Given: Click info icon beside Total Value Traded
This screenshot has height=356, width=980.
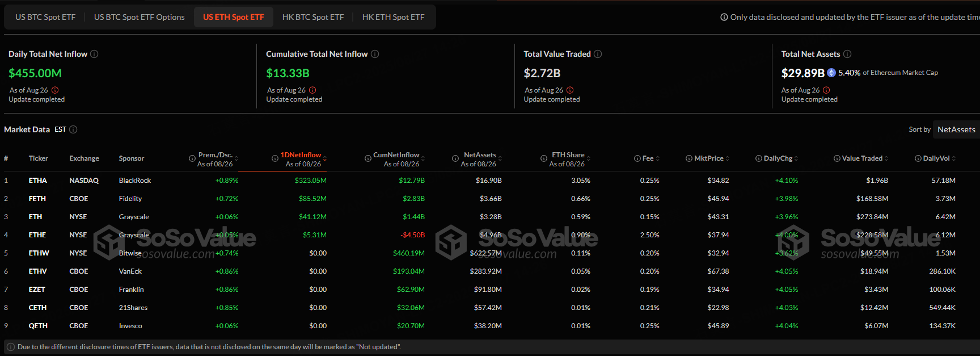Looking at the screenshot, I should coord(598,54).
